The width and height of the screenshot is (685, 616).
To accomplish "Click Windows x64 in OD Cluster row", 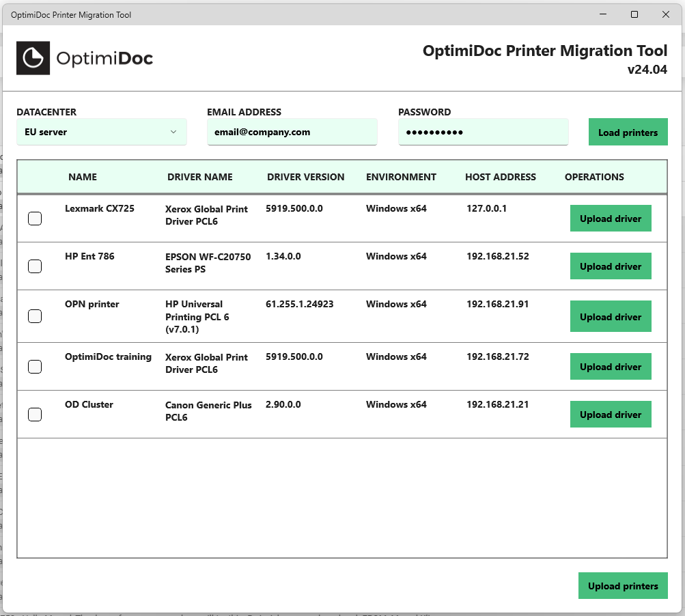I will [x=396, y=404].
